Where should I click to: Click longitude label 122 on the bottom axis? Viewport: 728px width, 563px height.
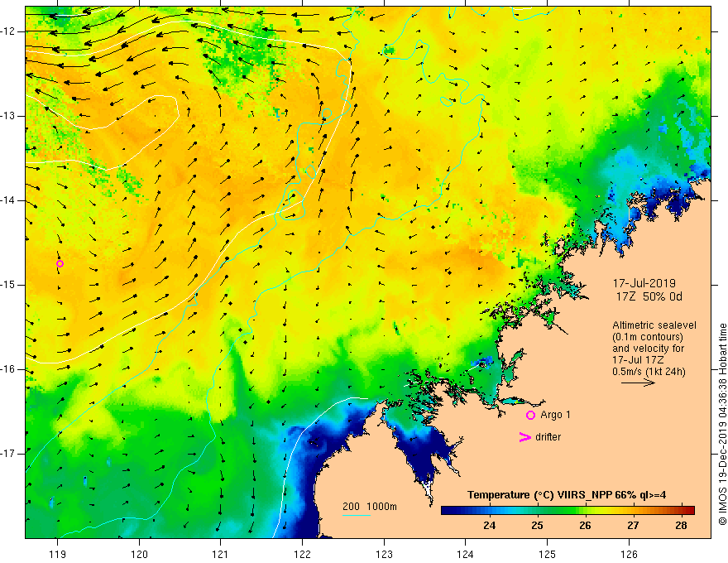[302, 554]
